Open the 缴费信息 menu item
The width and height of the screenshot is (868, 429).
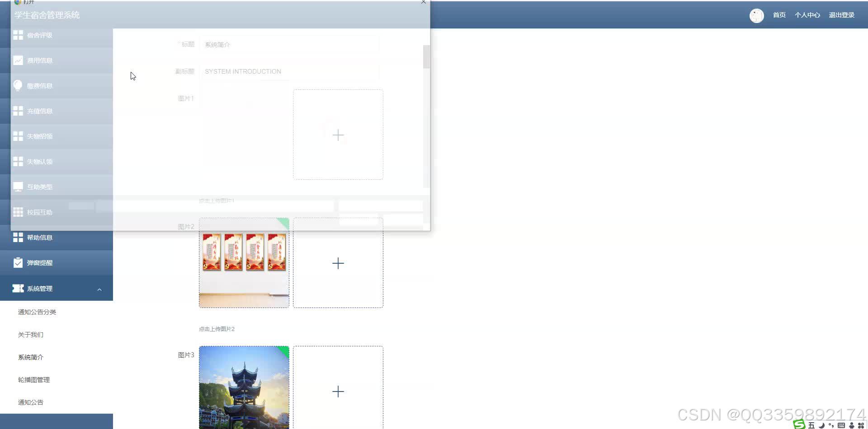click(57, 86)
